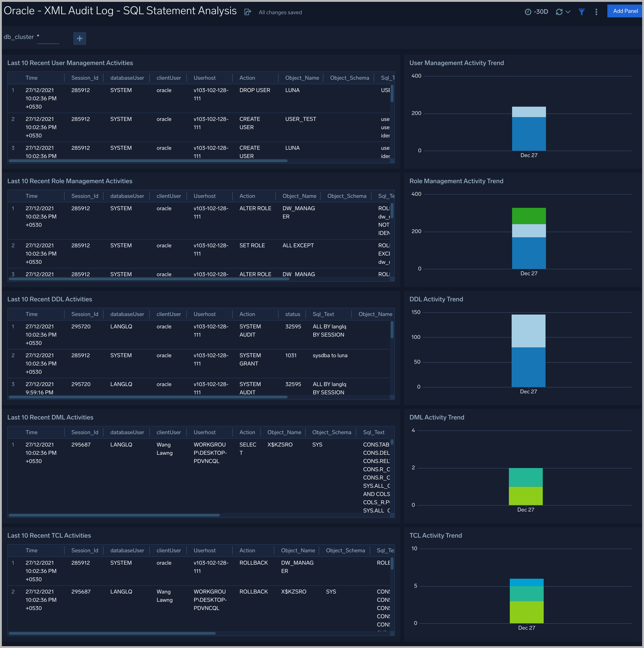Select the blue bar in User Management Activity Trend
The image size is (644, 648).
(529, 134)
